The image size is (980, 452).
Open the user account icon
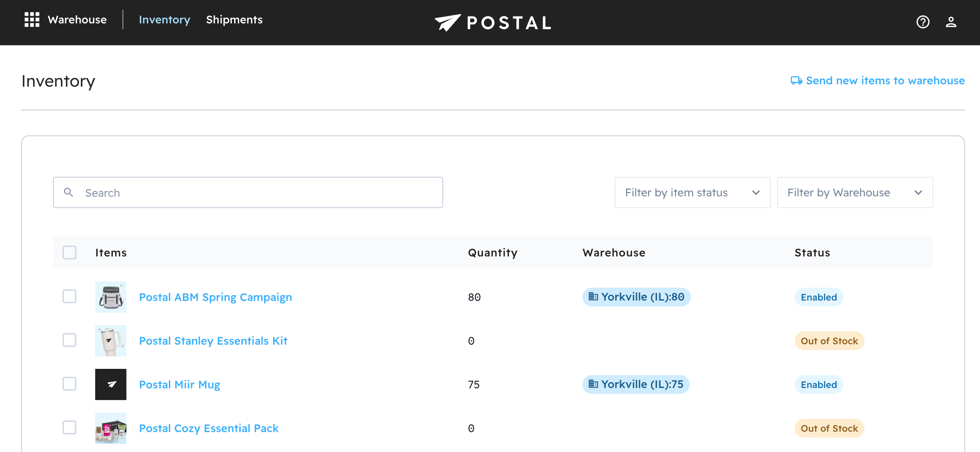(951, 22)
